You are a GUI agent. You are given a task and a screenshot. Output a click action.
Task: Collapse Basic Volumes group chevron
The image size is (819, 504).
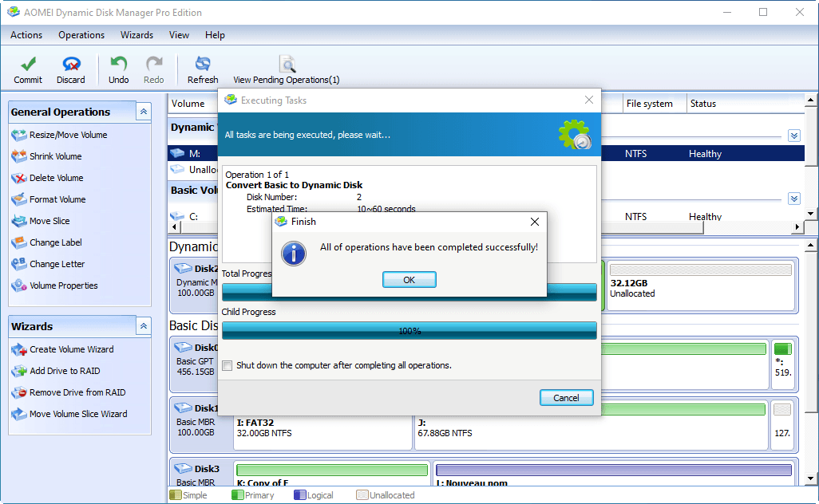click(794, 199)
